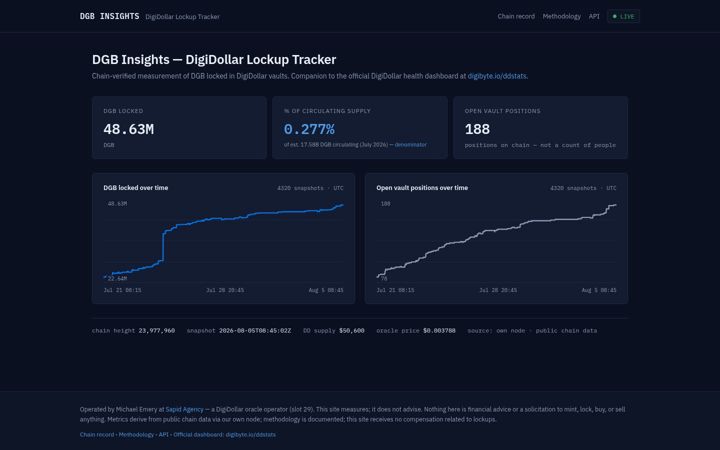Click the % OF CIRCULATING SUPPLY label
Viewport: 720px width, 450px height.
click(327, 111)
